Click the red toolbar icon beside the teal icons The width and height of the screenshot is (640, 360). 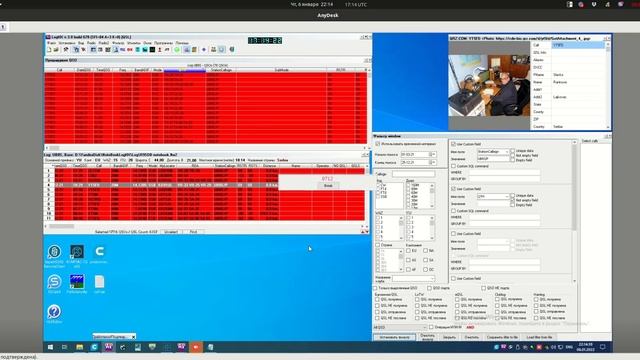click(130, 49)
